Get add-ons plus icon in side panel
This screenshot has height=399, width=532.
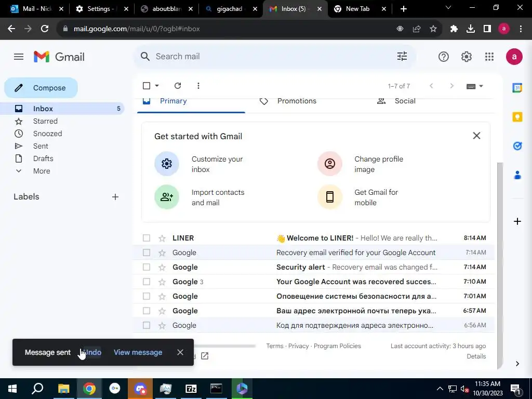(517, 221)
